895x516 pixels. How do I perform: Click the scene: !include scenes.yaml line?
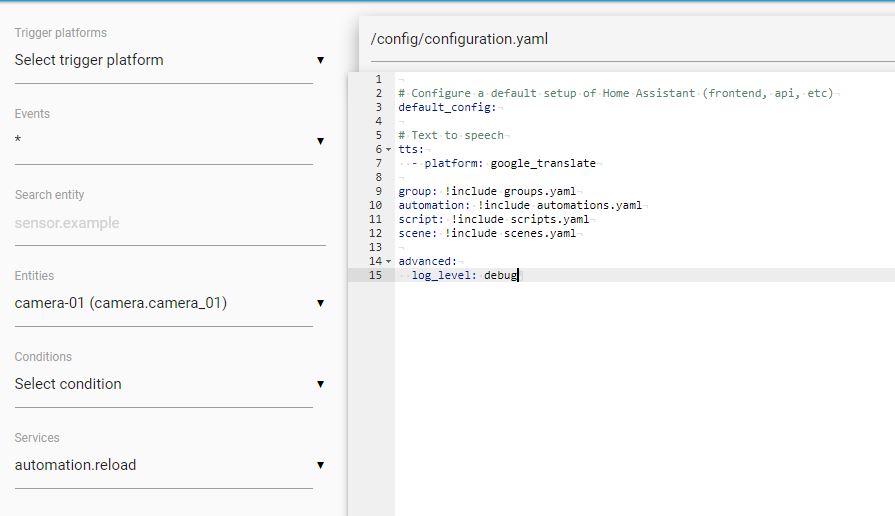[x=487, y=233]
